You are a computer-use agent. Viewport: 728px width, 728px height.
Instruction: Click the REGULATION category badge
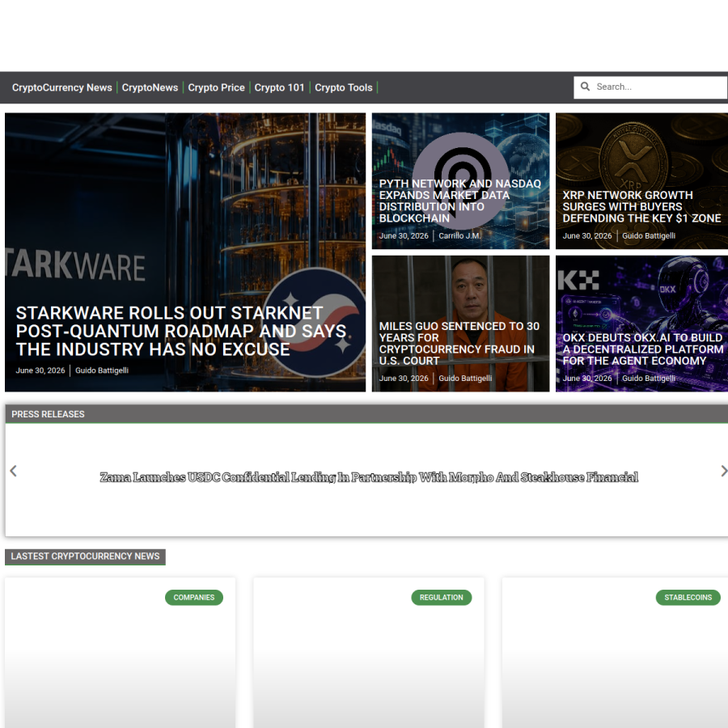tap(441, 597)
